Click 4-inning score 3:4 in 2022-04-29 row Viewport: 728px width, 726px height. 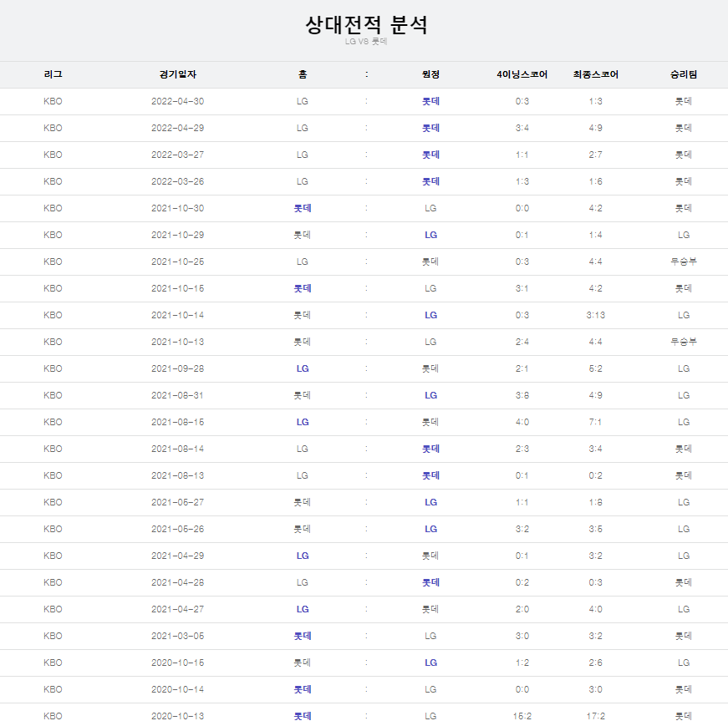(522, 128)
